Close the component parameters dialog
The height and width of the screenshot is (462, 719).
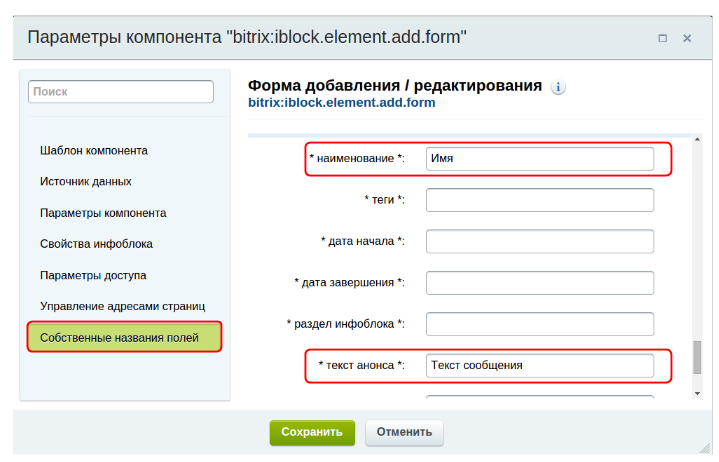coord(687,38)
